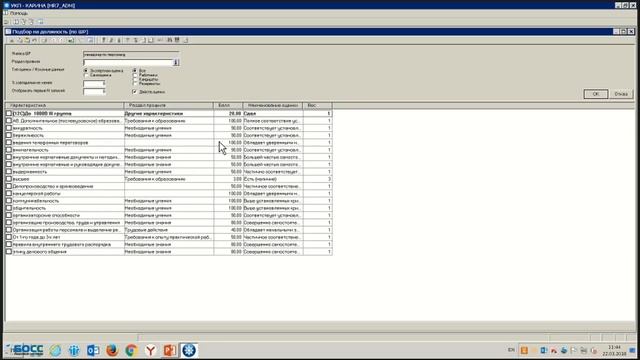Check the Делопроизводство и архивоведение row checkbox
640x360 pixels.
tap(9, 186)
